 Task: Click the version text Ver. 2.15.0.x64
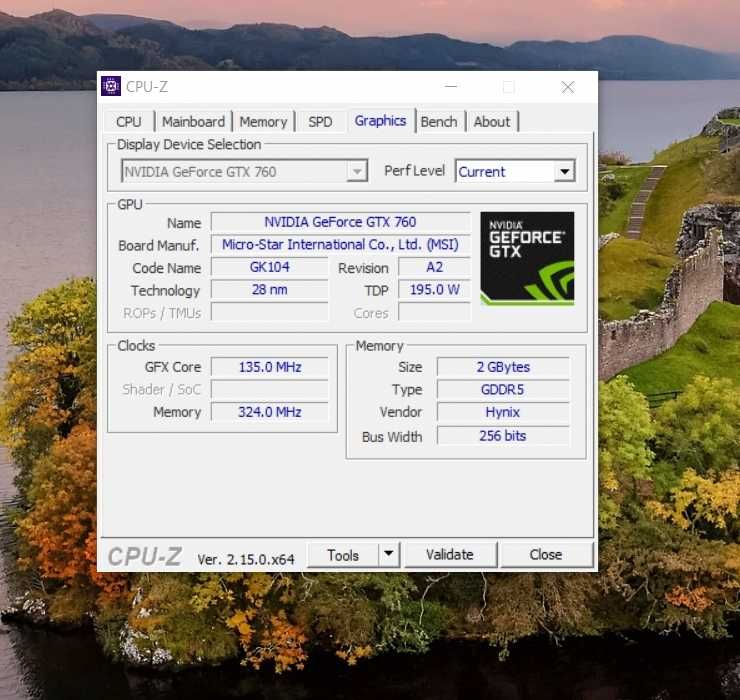pyautogui.click(x=246, y=559)
